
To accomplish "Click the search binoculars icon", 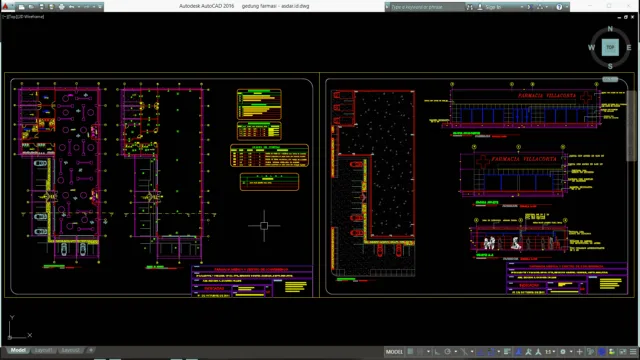I will point(470,7).
